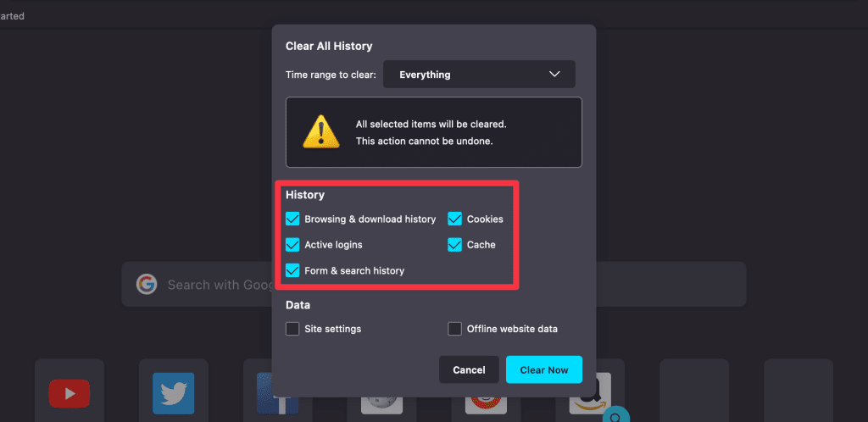Viewport: 868px width, 422px height.
Task: Click the Cancel button
Action: [469, 369]
